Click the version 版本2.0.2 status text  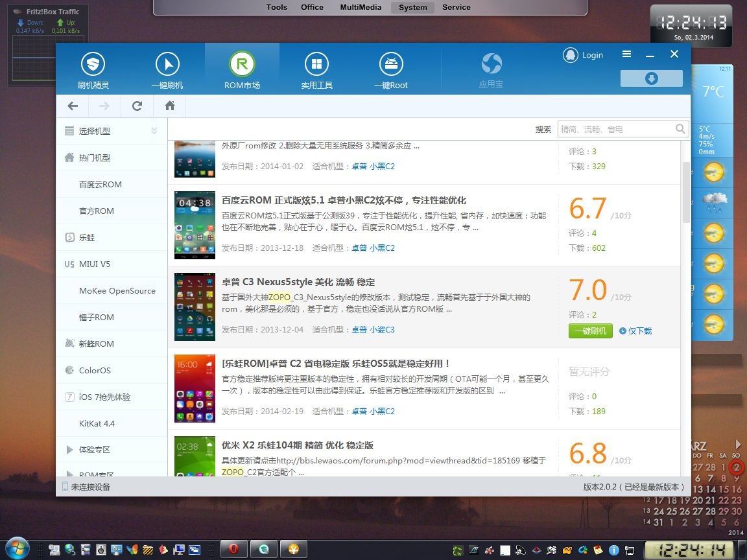(634, 487)
